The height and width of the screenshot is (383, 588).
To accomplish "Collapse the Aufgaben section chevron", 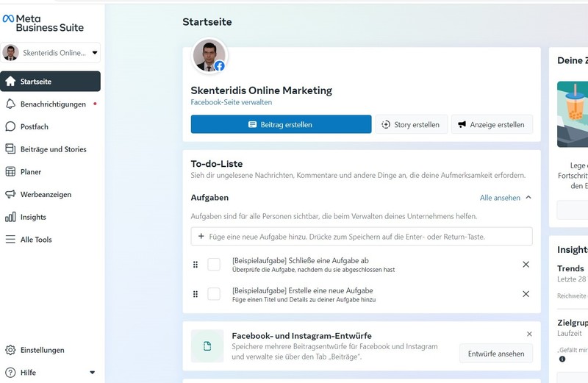I will tap(528, 197).
